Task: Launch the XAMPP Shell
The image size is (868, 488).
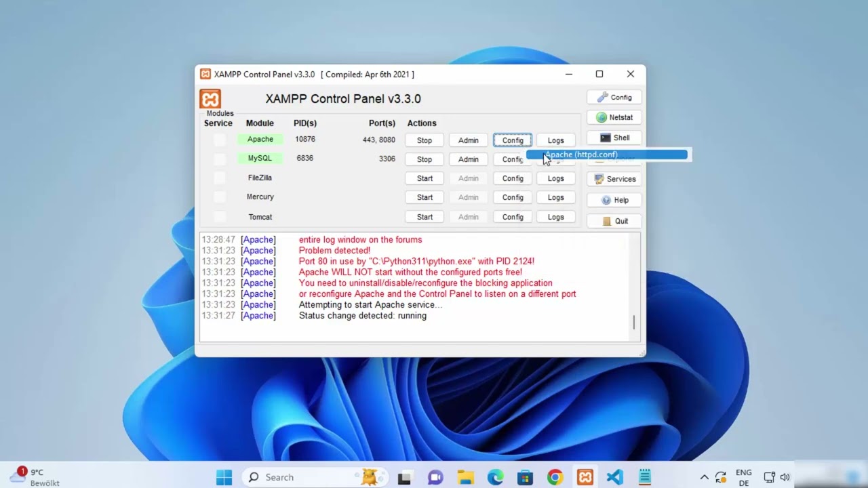Action: tap(614, 138)
